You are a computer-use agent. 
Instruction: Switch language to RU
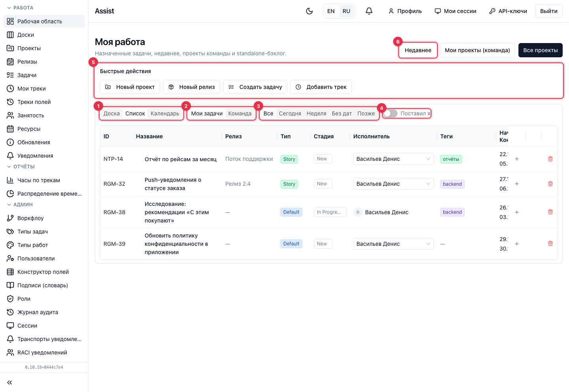(x=347, y=11)
